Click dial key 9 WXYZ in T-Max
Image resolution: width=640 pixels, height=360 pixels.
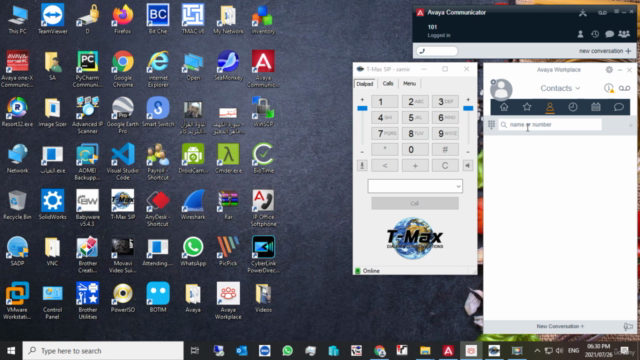tap(445, 133)
